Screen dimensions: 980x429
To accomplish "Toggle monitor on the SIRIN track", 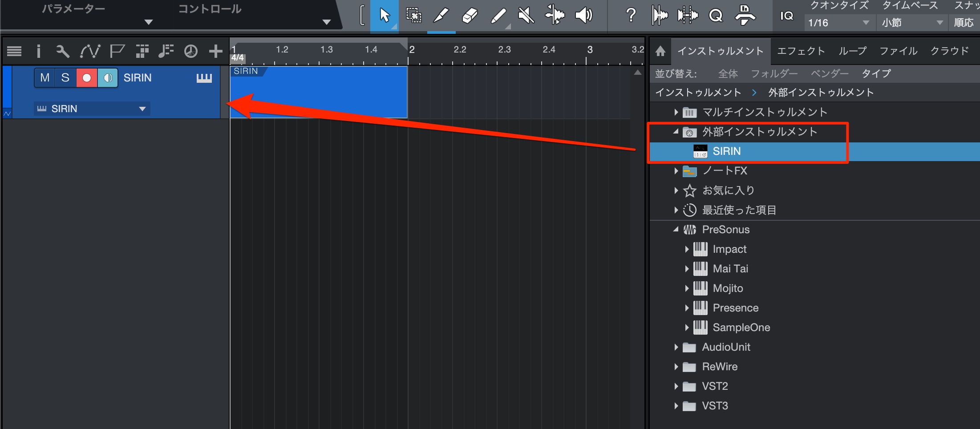I will tap(108, 78).
